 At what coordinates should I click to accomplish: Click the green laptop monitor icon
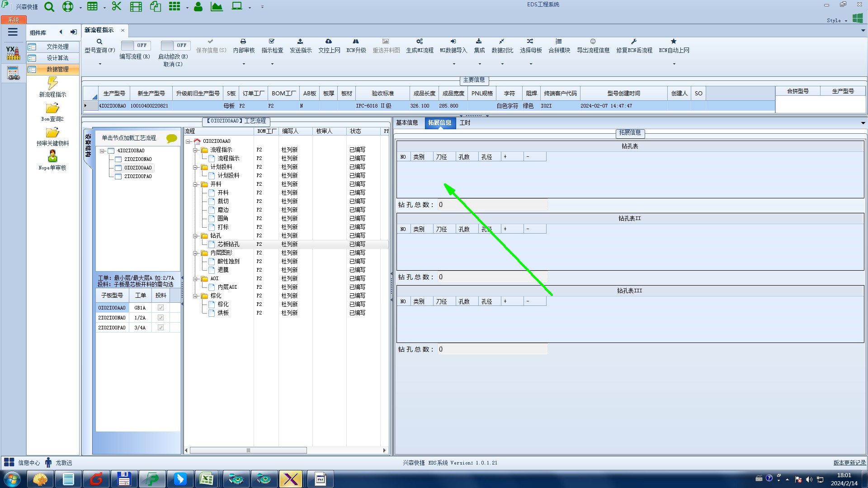[237, 6]
